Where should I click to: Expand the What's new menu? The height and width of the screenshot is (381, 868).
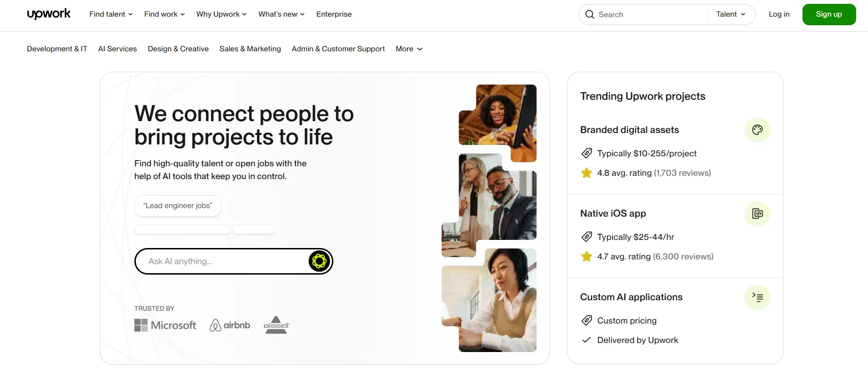click(x=282, y=14)
